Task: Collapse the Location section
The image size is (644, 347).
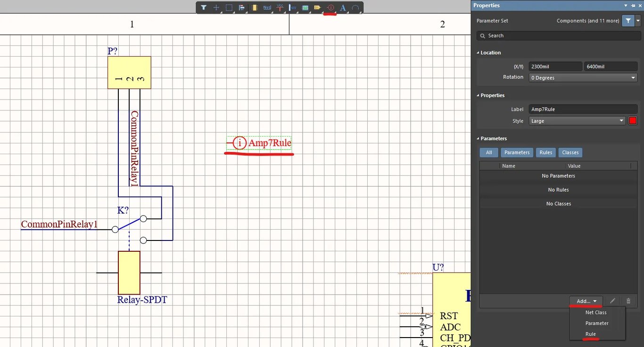Action: (478, 53)
